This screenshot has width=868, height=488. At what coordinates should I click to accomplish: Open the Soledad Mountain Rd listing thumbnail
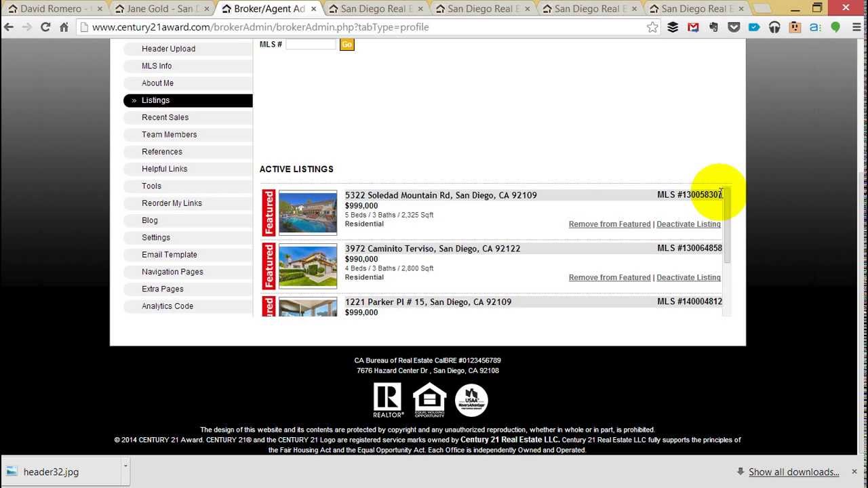[x=308, y=212]
